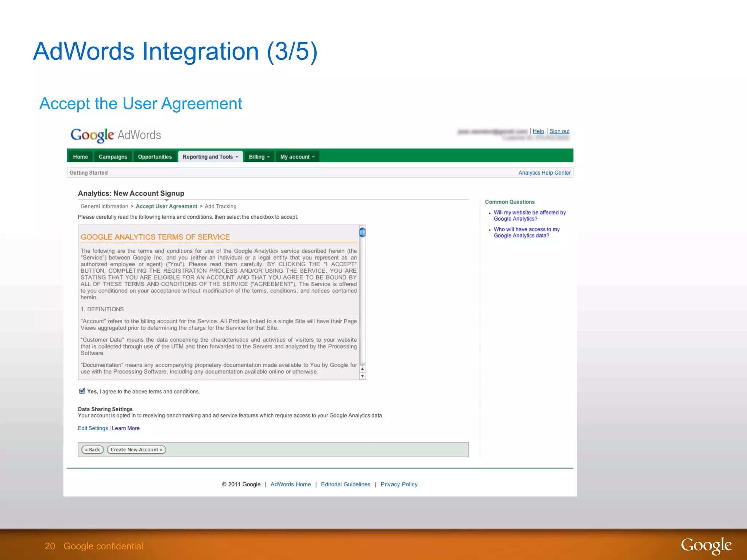Expand the Billing dropdown menu
This screenshot has height=560, width=747.
(x=259, y=157)
